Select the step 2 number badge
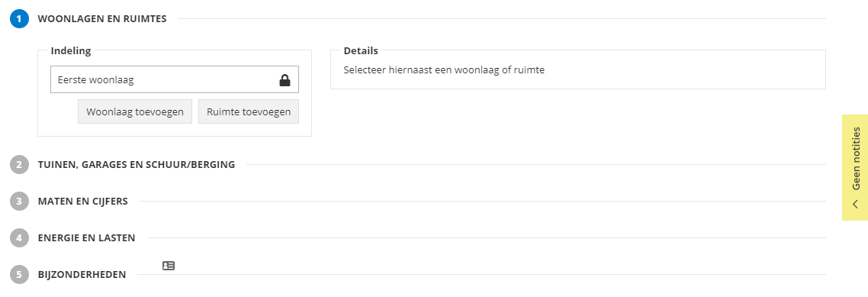The image size is (868, 297). 19,165
